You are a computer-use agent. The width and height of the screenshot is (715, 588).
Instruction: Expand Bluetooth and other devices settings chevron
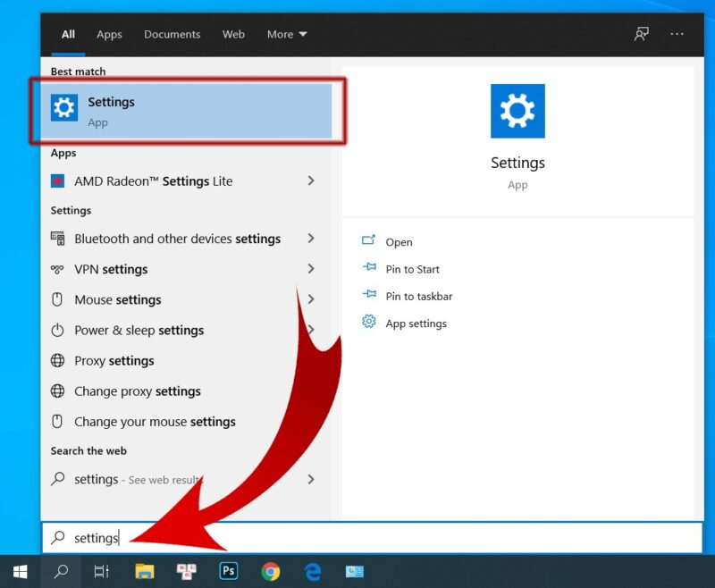tap(311, 239)
